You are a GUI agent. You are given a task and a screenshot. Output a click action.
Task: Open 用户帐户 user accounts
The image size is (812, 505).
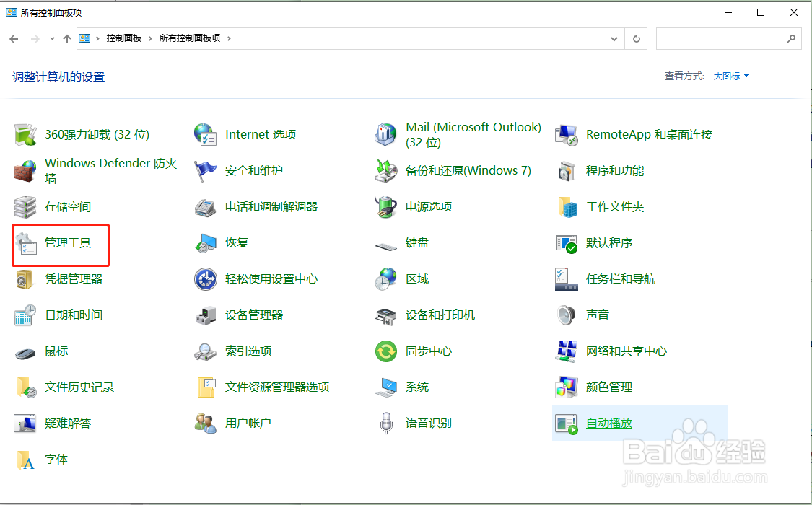tap(248, 423)
